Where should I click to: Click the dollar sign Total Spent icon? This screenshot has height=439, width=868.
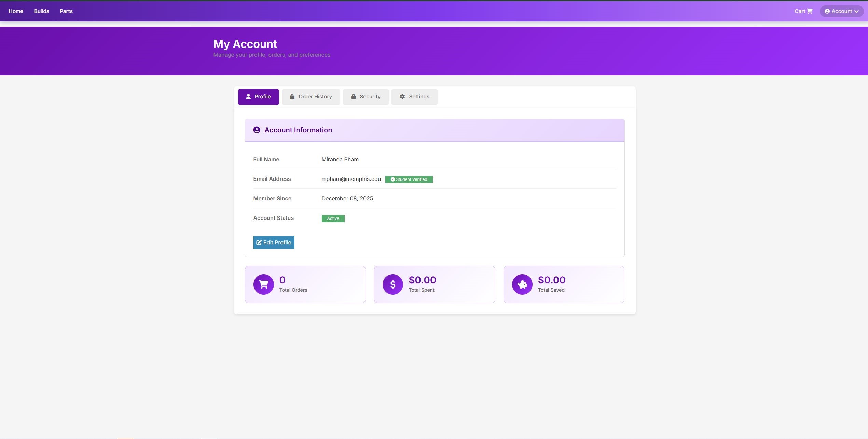click(x=392, y=284)
